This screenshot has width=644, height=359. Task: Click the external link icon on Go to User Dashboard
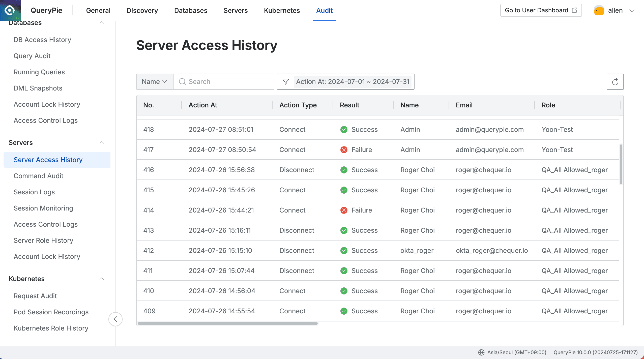point(575,10)
